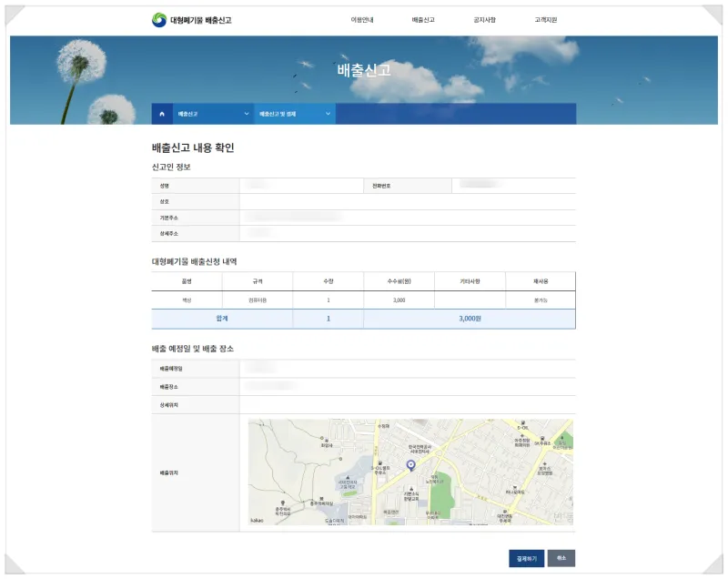
Task: Click the green park area on map
Action: [441, 496]
